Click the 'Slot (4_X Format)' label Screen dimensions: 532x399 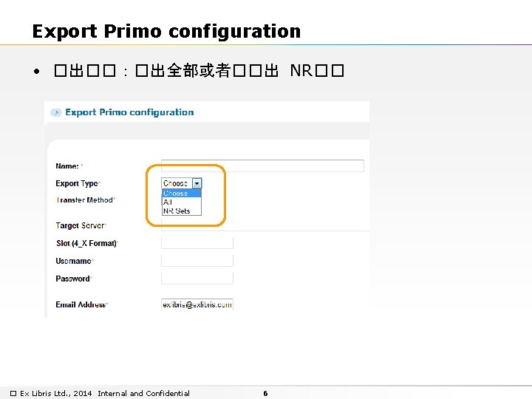pos(86,243)
